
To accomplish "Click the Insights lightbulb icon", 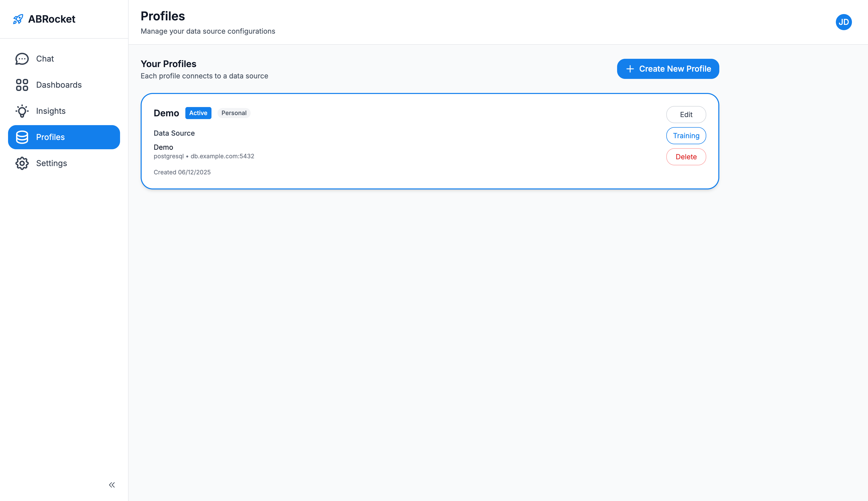I will pyautogui.click(x=22, y=111).
